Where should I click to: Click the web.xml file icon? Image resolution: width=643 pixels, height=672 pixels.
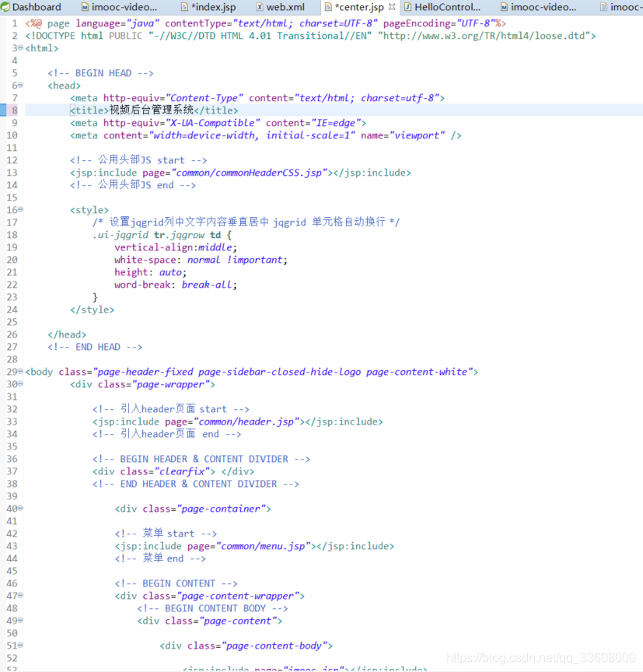tap(260, 7)
